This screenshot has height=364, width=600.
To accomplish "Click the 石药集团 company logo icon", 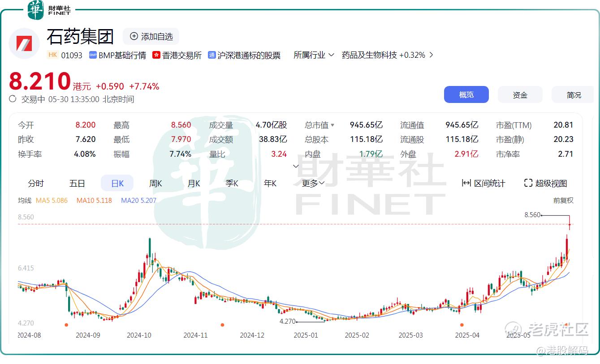I will click(24, 43).
